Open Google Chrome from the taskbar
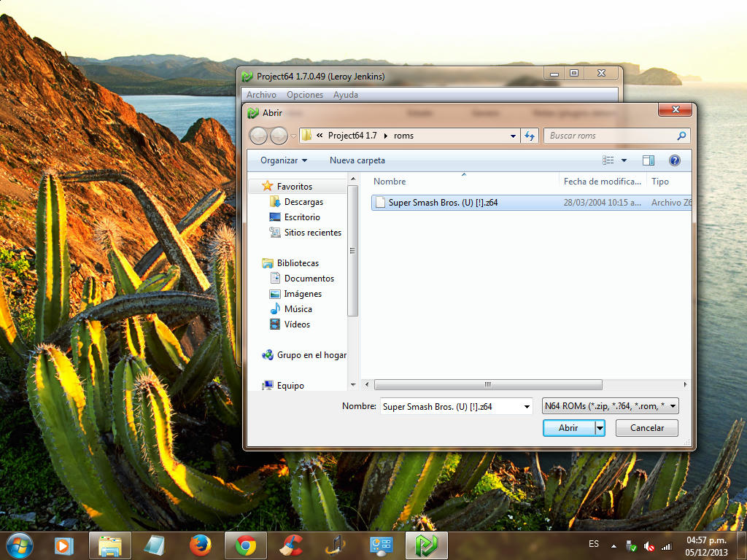Screen dimensions: 747x560 click(x=246, y=545)
